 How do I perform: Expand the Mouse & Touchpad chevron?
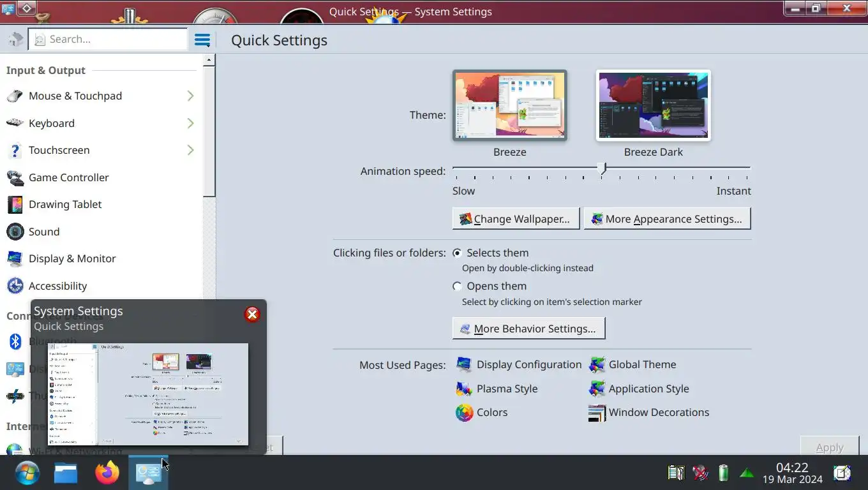tap(190, 96)
